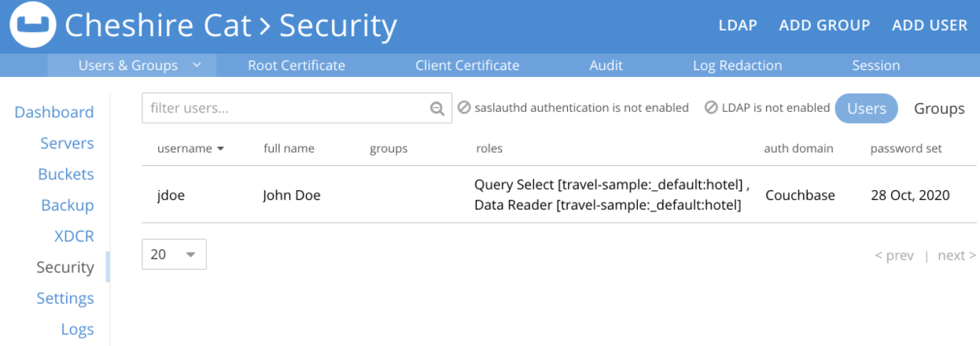Click the saslauthd disabled status icon
980x346 pixels.
pos(464,108)
